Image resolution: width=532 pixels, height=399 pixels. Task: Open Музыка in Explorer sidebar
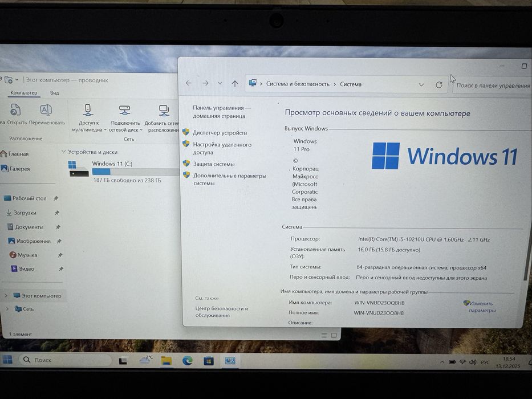coord(23,255)
